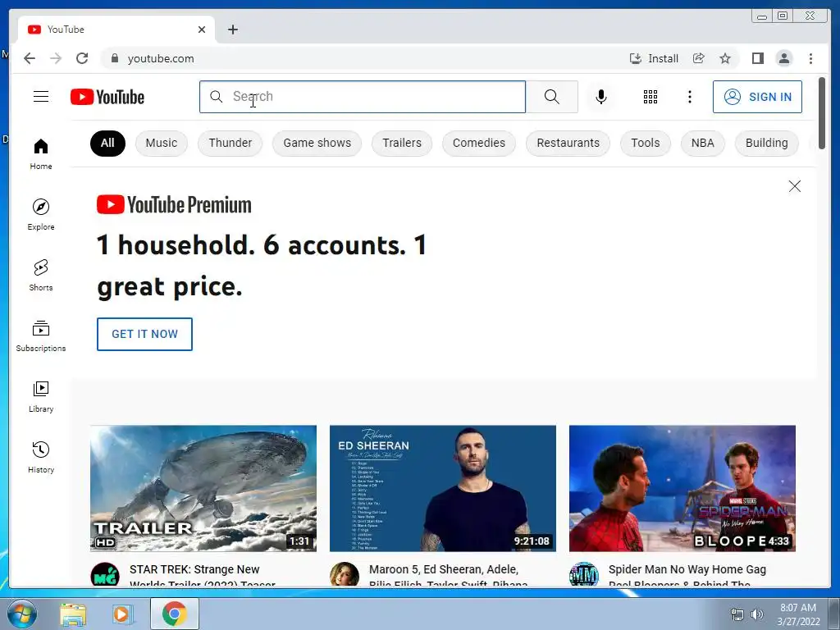
Task: Open History in the sidebar
Action: coord(41,457)
